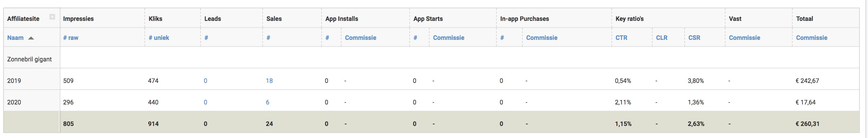Open the 18 sales link for 2019
The width and height of the screenshot is (868, 138).
pyautogui.click(x=269, y=81)
